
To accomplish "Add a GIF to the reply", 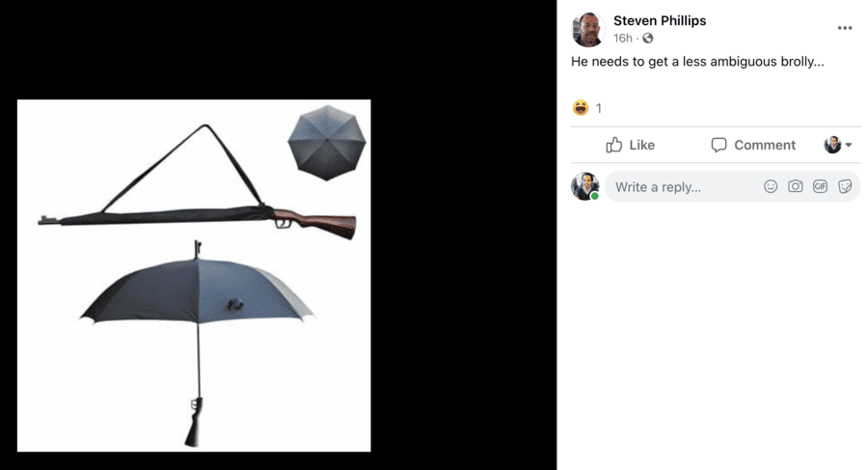I will point(820,186).
